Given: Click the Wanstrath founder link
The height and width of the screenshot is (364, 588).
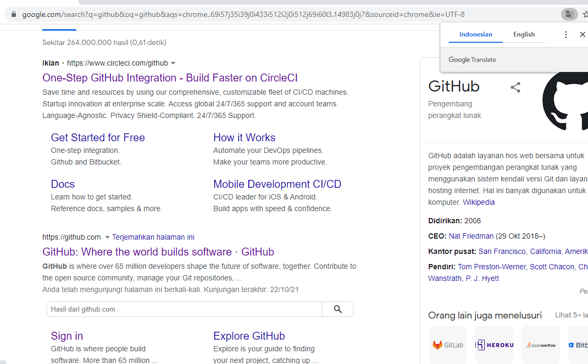Looking at the screenshot, I should click(445, 278).
